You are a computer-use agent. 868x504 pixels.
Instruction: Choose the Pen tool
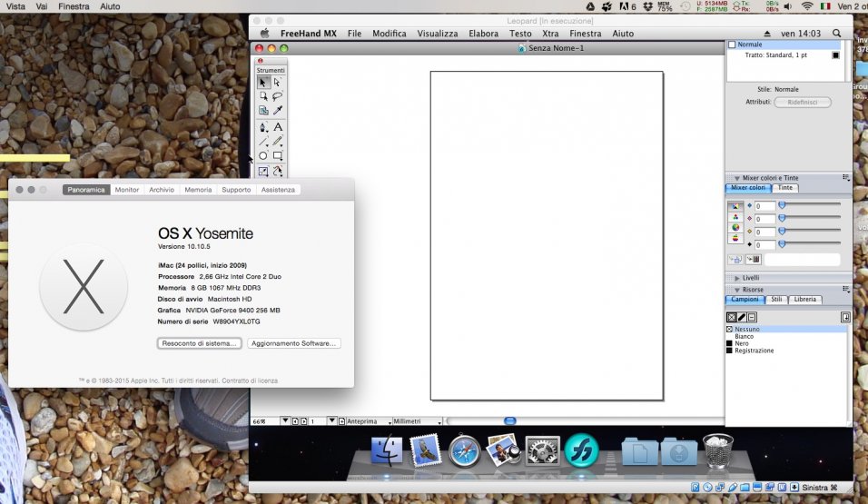[263, 127]
